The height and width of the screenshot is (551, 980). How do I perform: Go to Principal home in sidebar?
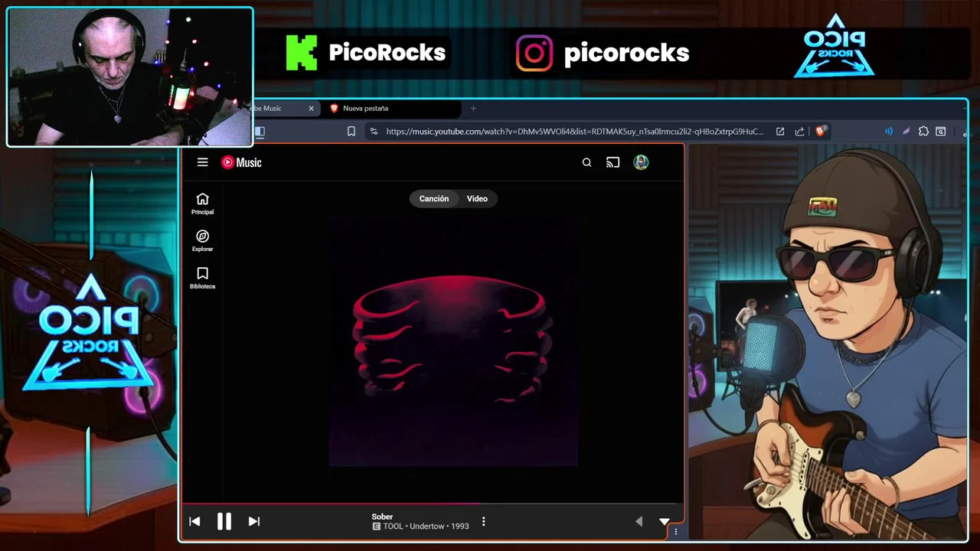[202, 204]
